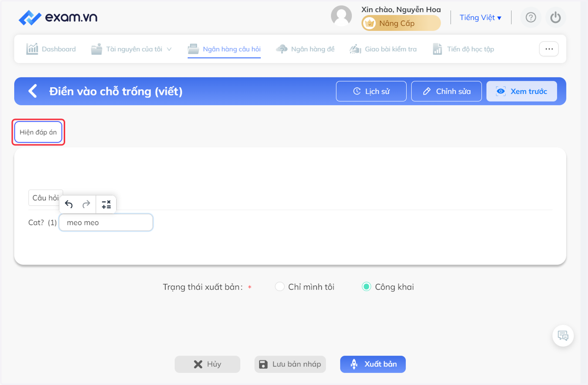588x385 pixels.
Task: Open the Ngân hàng đề tab
Action: pyautogui.click(x=305, y=49)
